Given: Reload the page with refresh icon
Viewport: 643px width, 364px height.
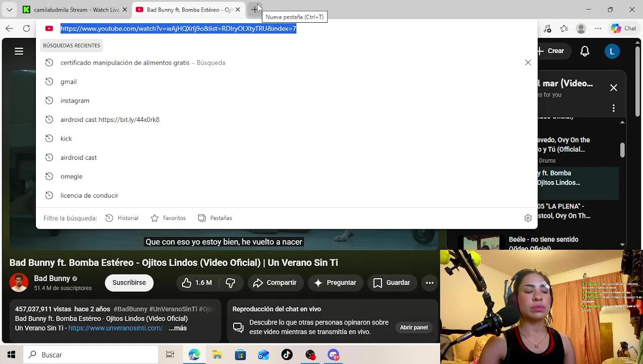Looking at the screenshot, I should [x=26, y=28].
